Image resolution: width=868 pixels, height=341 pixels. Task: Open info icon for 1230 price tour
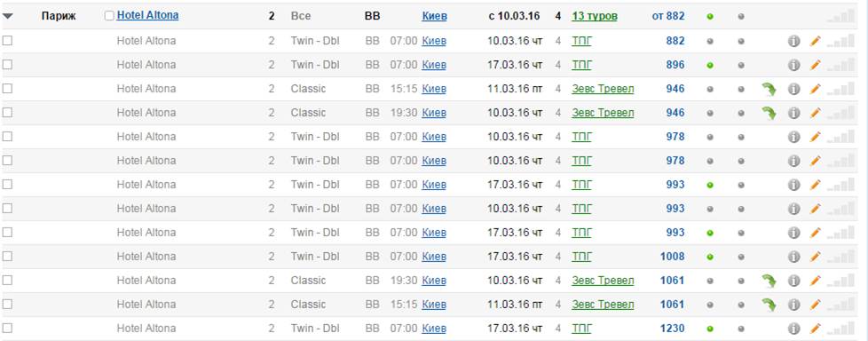[x=793, y=329]
